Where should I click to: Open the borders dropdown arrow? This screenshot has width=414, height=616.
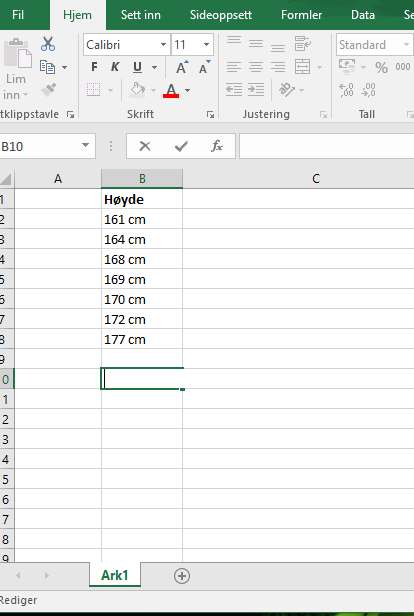tap(110, 90)
